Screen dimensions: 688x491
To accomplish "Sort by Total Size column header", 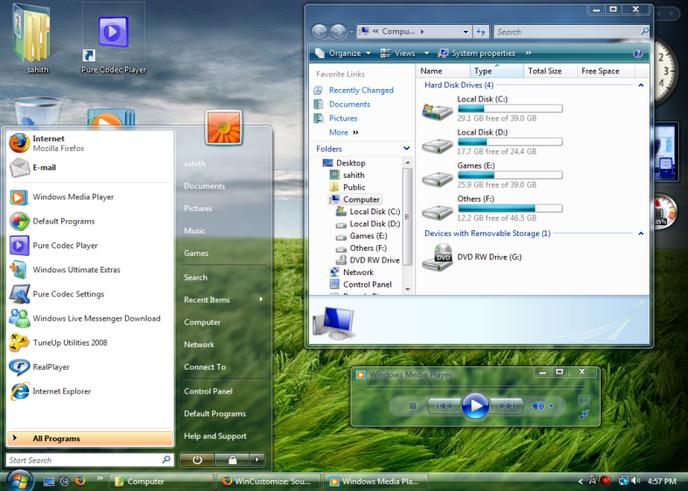I will point(550,71).
